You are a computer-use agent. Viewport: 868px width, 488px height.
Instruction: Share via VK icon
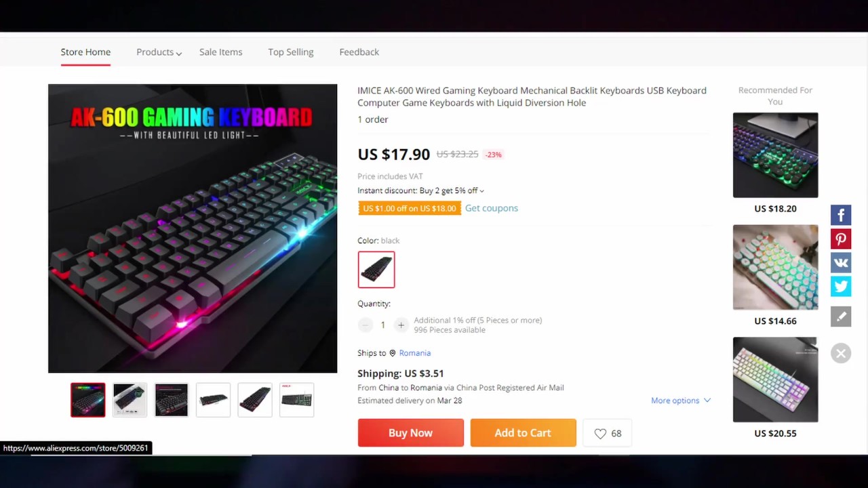point(841,263)
